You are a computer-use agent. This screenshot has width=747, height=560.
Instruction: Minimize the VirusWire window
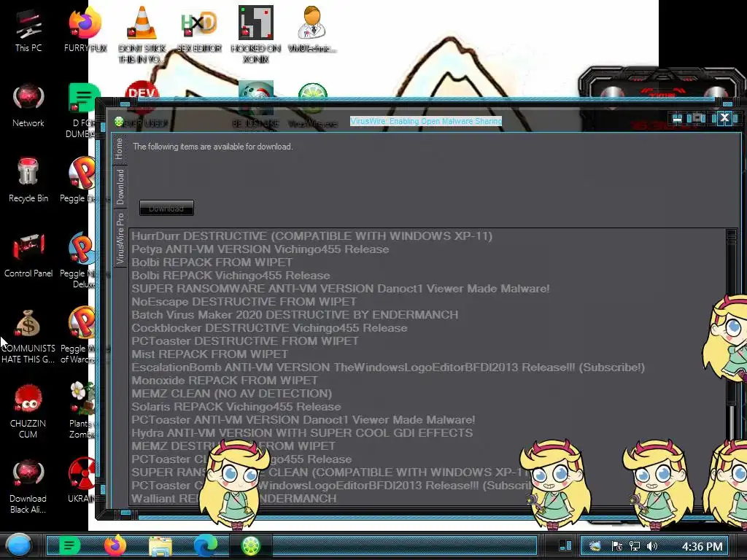677,119
